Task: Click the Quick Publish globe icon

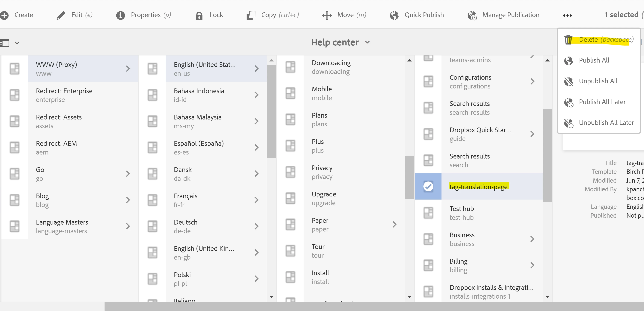Action: point(394,15)
